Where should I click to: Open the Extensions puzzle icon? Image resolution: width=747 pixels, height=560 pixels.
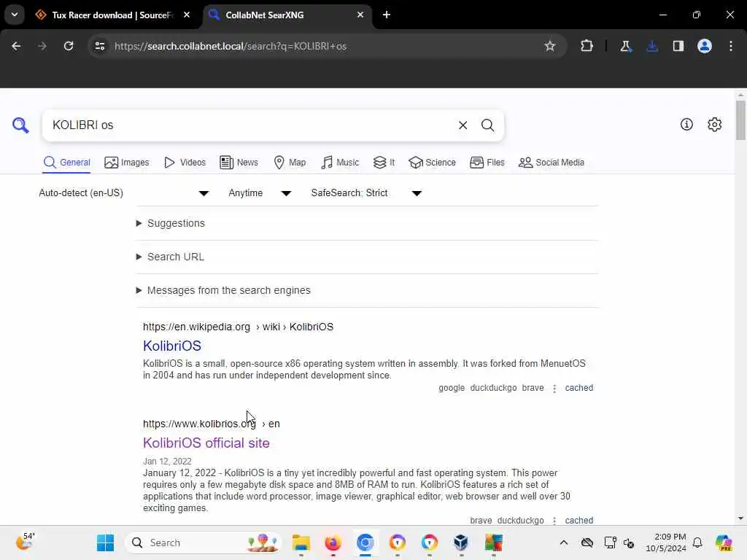click(587, 46)
